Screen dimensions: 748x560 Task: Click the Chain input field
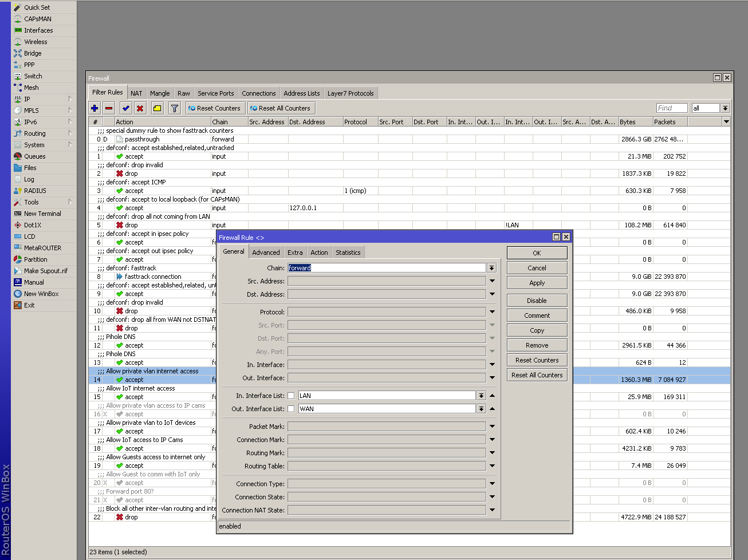(x=387, y=268)
